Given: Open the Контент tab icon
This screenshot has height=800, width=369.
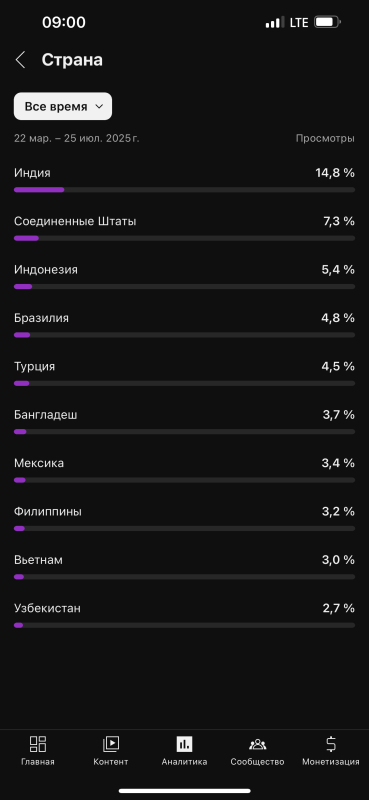Looking at the screenshot, I should pyautogui.click(x=111, y=744).
